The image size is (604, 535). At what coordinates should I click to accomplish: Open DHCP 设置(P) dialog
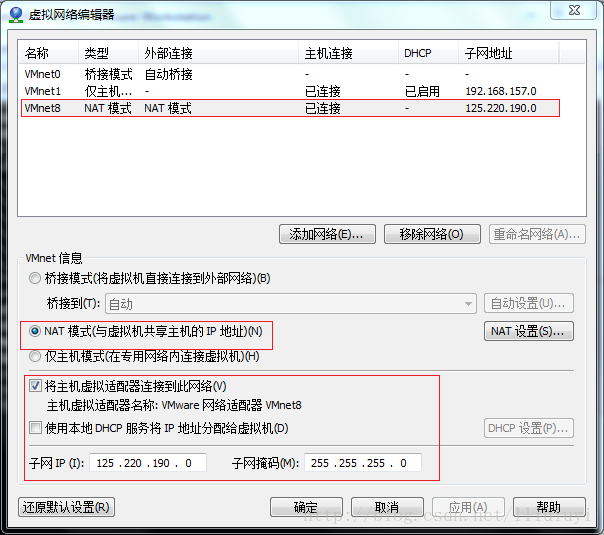tap(528, 428)
